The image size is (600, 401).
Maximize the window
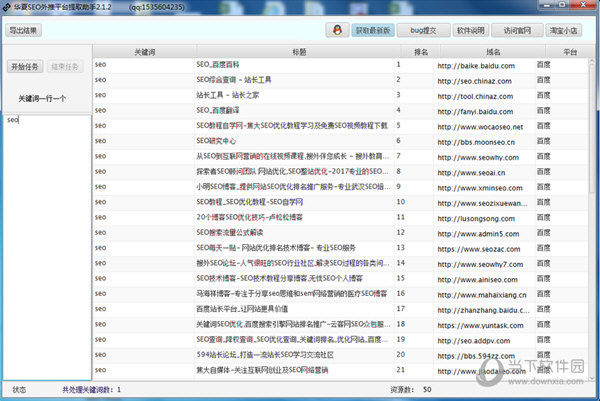click(562, 5)
